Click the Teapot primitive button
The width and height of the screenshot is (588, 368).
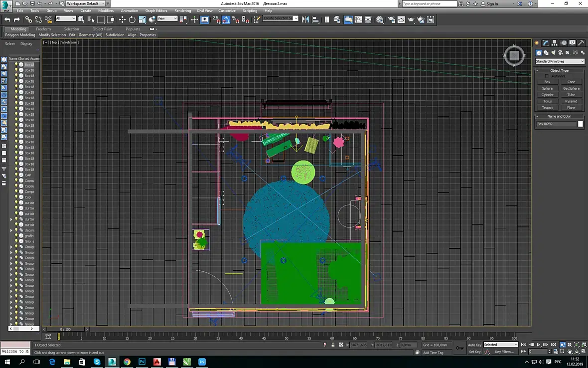(x=547, y=108)
